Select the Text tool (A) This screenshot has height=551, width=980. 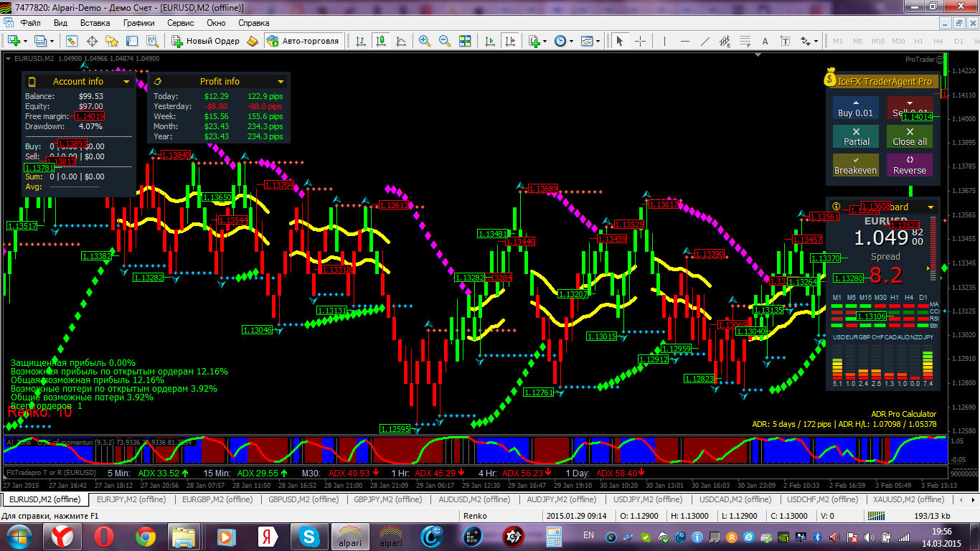coord(765,41)
